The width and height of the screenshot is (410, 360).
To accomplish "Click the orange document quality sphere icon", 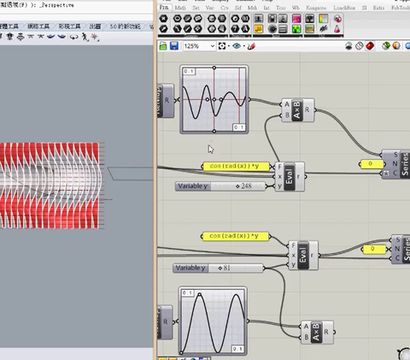I will coord(396,46).
